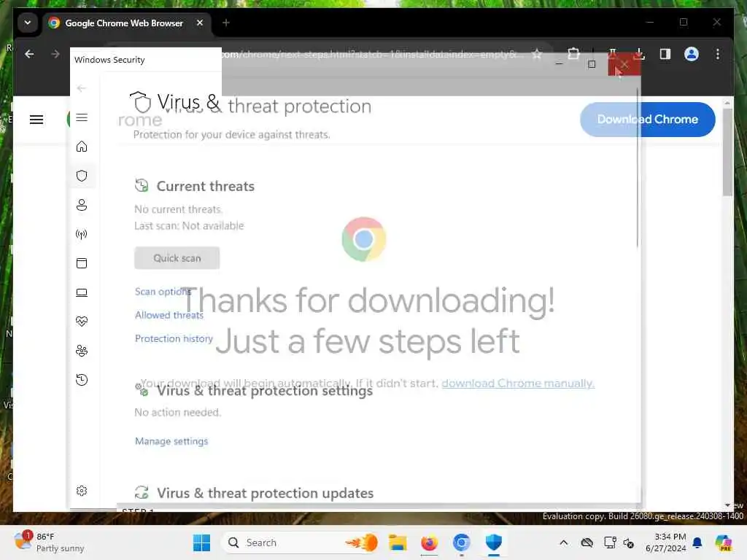Viewport: 747px width, 560px height.
Task: Open Windows Security shield on taskbar
Action: click(494, 542)
